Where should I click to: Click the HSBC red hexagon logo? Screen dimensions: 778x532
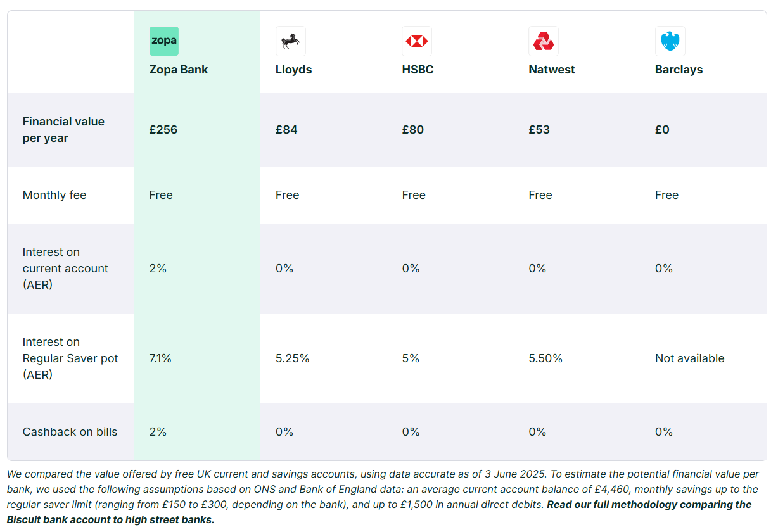(417, 41)
